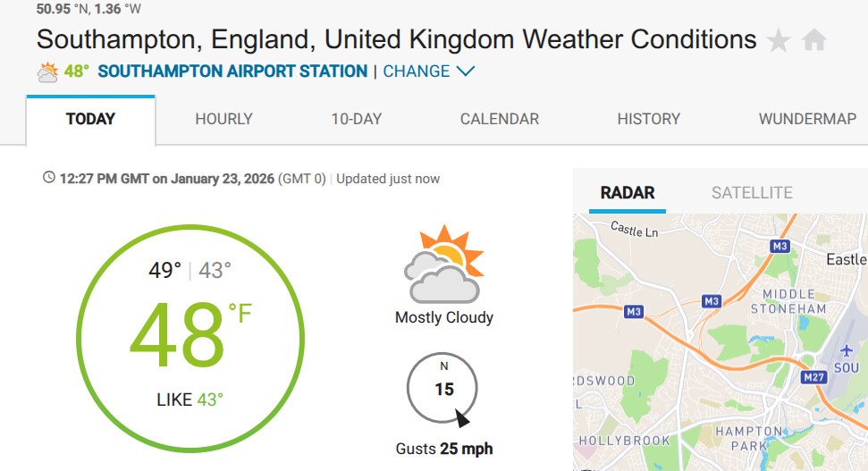Click the Southampton Airport Station link
The image size is (868, 471).
[x=232, y=71]
